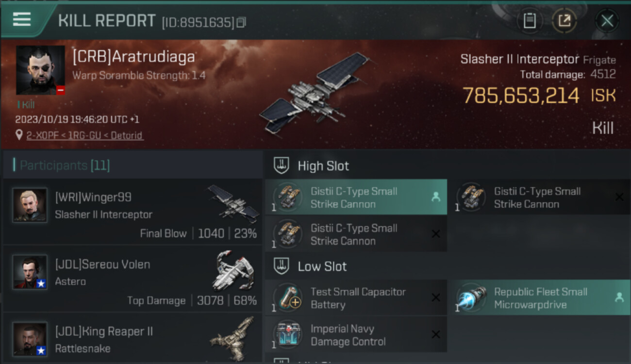This screenshot has width=631, height=364.
Task: Select the highlighted Gistii C-Type Strike Cannon
Action: coord(356,198)
